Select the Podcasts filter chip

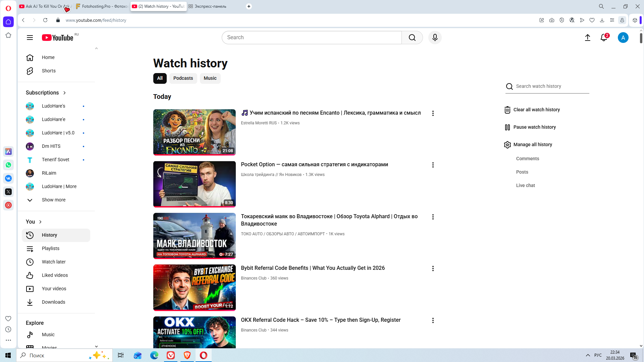(183, 78)
